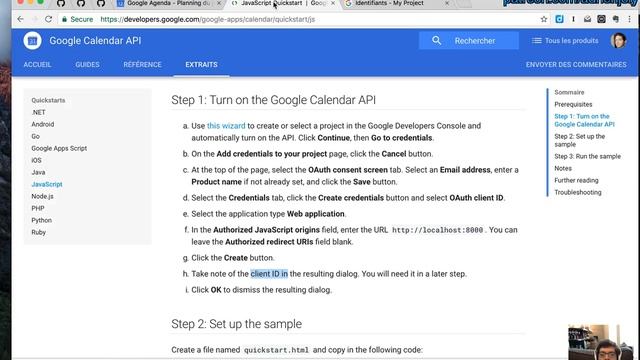Click the Google Calendar API logo
Screen dimensions: 640x360
tap(32, 41)
